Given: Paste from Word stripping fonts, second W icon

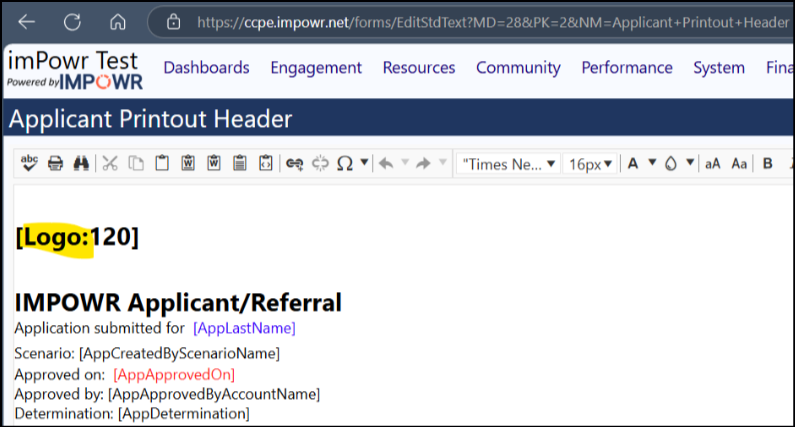Looking at the screenshot, I should pyautogui.click(x=214, y=163).
